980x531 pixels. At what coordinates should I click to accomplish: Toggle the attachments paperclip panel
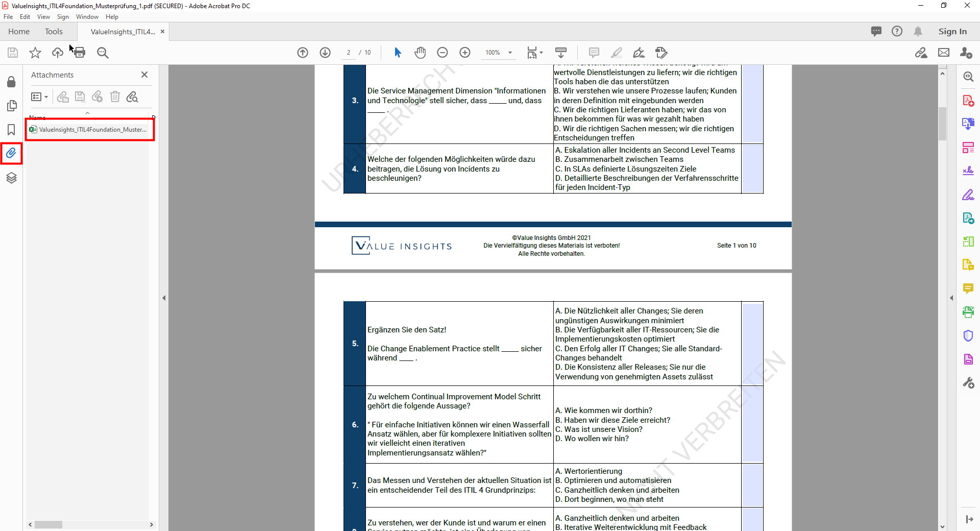coord(11,153)
